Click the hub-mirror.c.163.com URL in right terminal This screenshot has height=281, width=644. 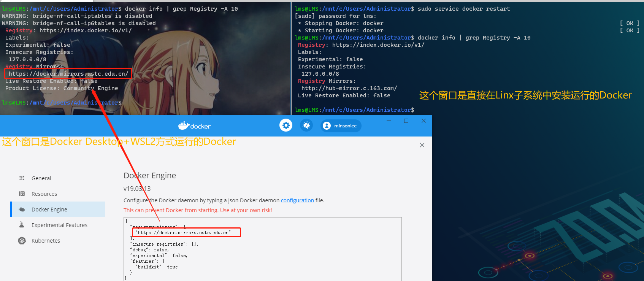[349, 88]
